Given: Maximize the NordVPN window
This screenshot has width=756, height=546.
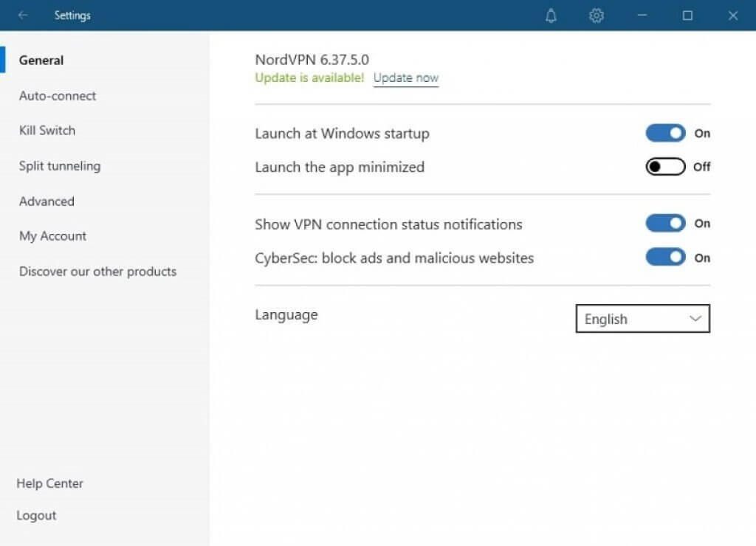Looking at the screenshot, I should pos(687,15).
